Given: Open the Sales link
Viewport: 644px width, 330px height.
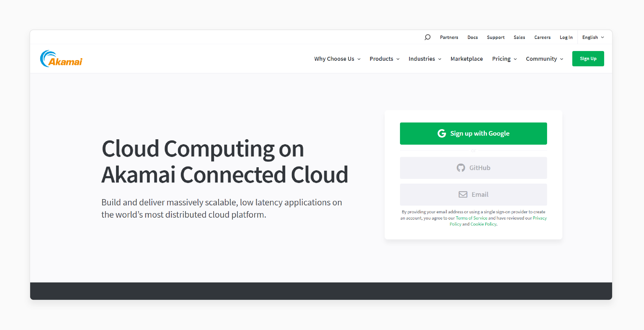Looking at the screenshot, I should coord(519,37).
